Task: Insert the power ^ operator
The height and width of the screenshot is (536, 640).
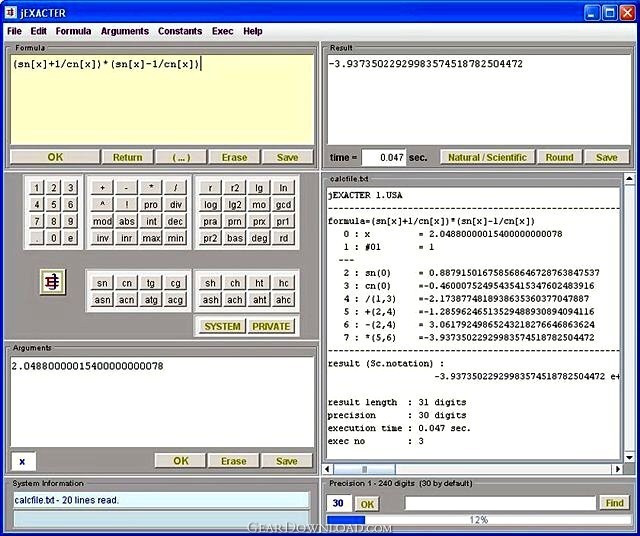Action: coord(102,205)
